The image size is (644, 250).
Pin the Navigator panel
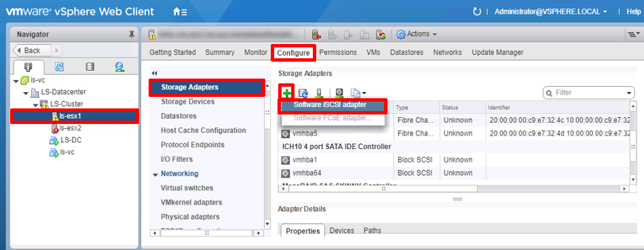click(132, 35)
